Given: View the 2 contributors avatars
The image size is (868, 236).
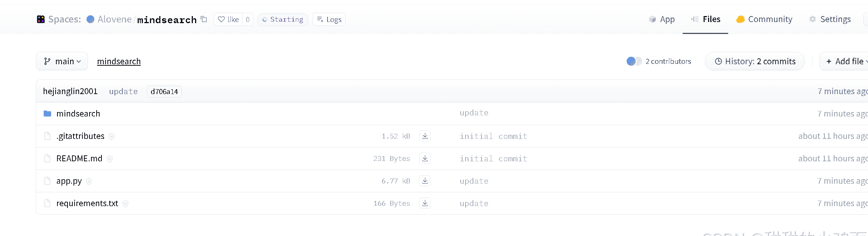Looking at the screenshot, I should [634, 61].
